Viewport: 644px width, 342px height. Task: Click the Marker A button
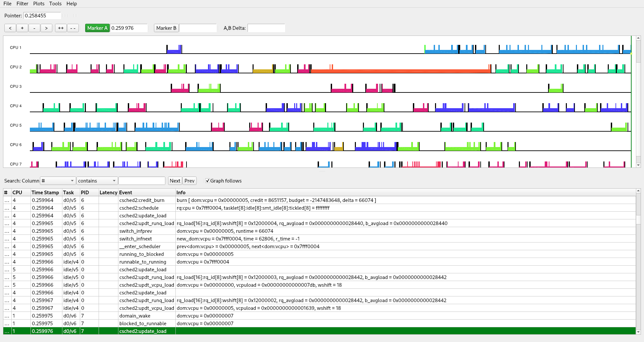tap(97, 28)
